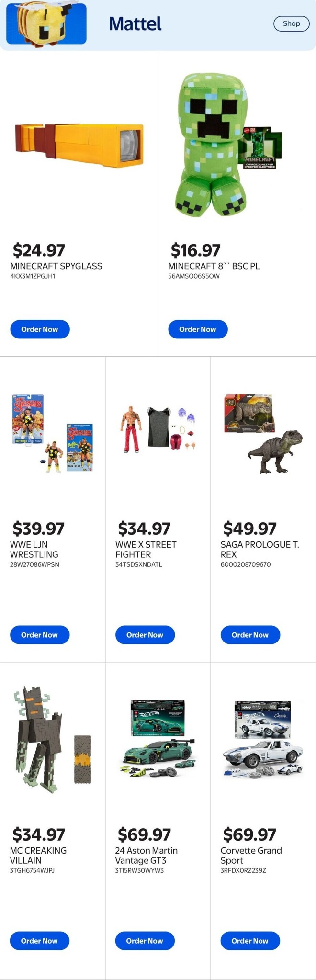Order Now for Minecraft 8'' BSC PL plush
The width and height of the screenshot is (316, 980).
pos(198,329)
